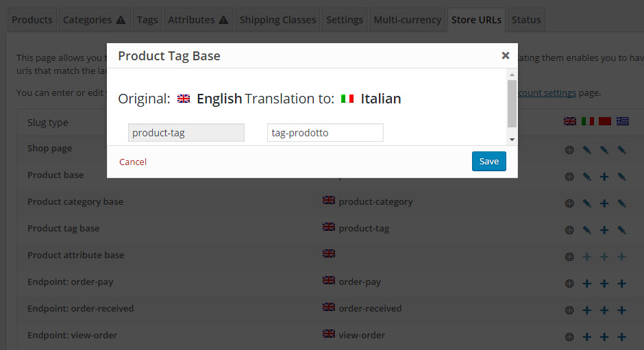The width and height of the screenshot is (644, 350).
Task: Open the Multi-currency tab
Action: (x=407, y=20)
